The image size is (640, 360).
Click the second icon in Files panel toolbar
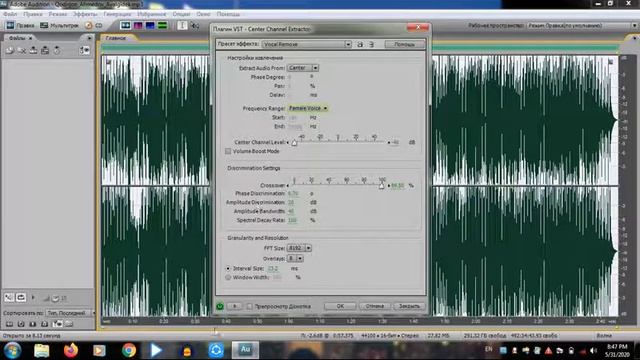tap(22, 50)
